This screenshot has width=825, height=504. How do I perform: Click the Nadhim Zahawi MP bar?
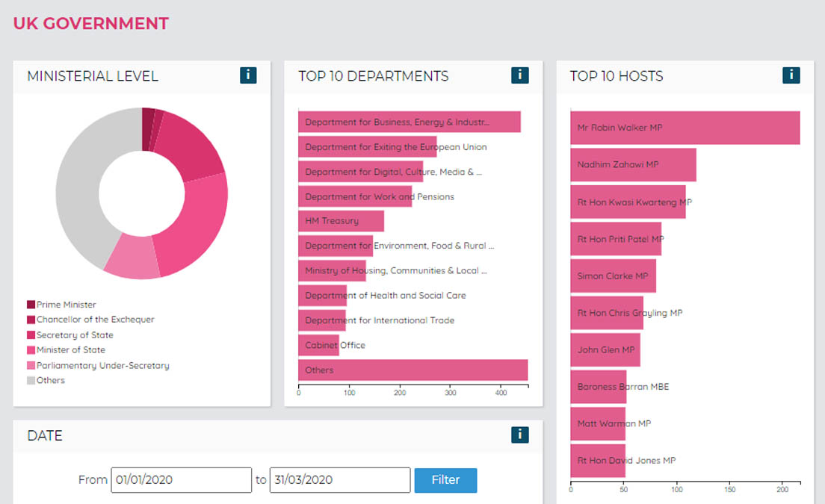pyautogui.click(x=632, y=164)
